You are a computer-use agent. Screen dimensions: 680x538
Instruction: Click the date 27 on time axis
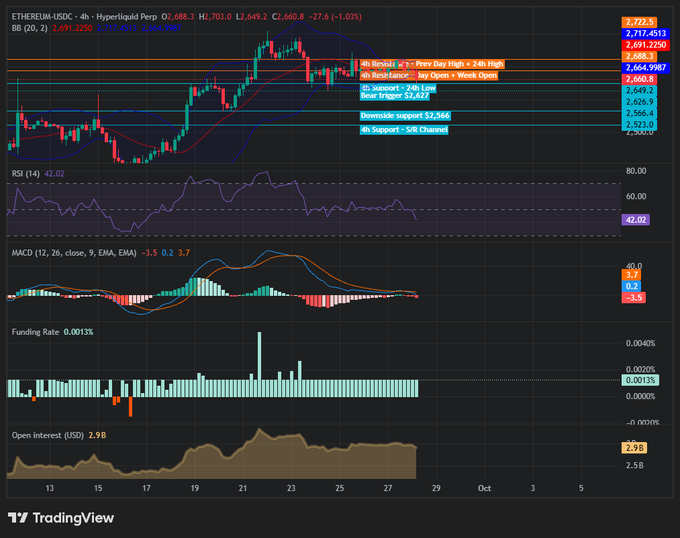[x=388, y=488]
